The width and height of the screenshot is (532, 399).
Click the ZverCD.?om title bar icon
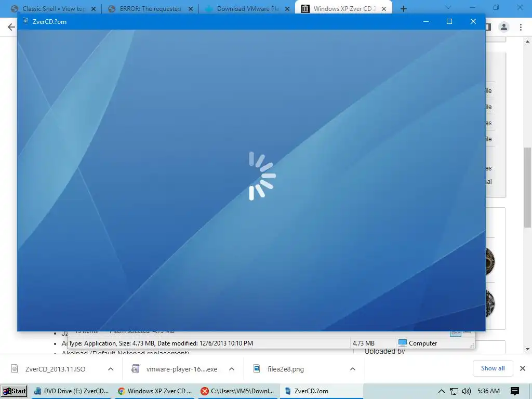click(25, 21)
